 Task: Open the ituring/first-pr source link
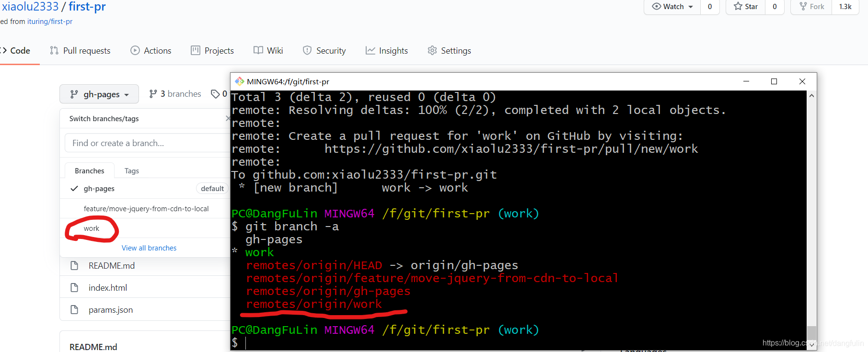click(50, 22)
